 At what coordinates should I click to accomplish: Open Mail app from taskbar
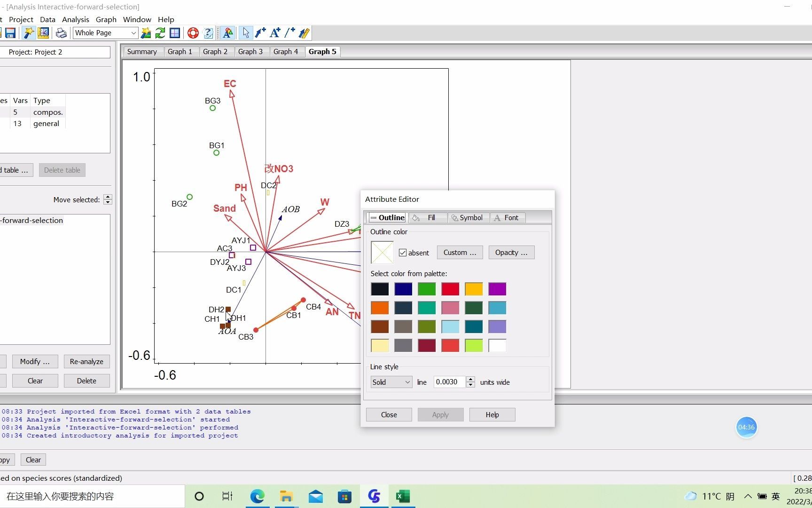(315, 496)
